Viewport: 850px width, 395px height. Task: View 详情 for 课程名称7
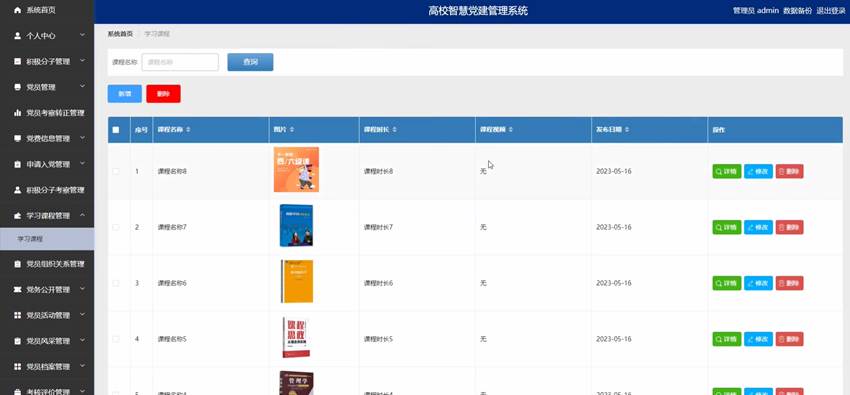pyautogui.click(x=726, y=227)
